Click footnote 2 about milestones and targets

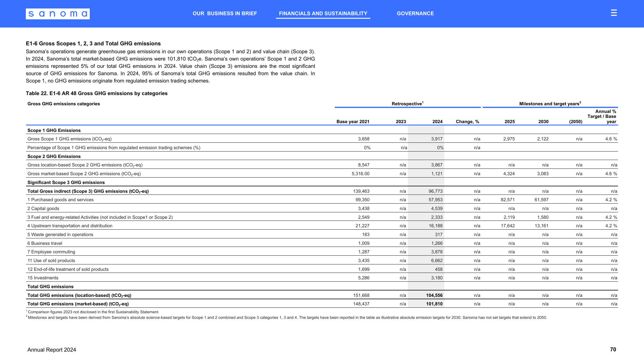pos(286,318)
